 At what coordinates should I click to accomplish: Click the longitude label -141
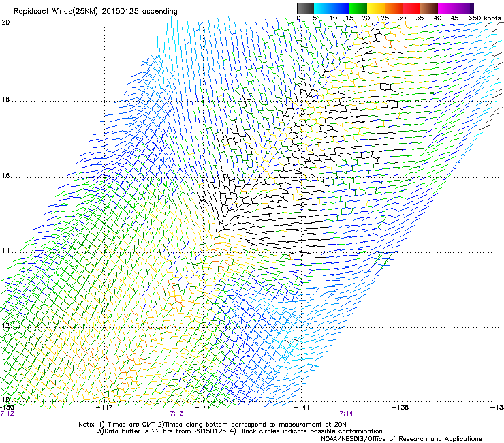[301, 408]
